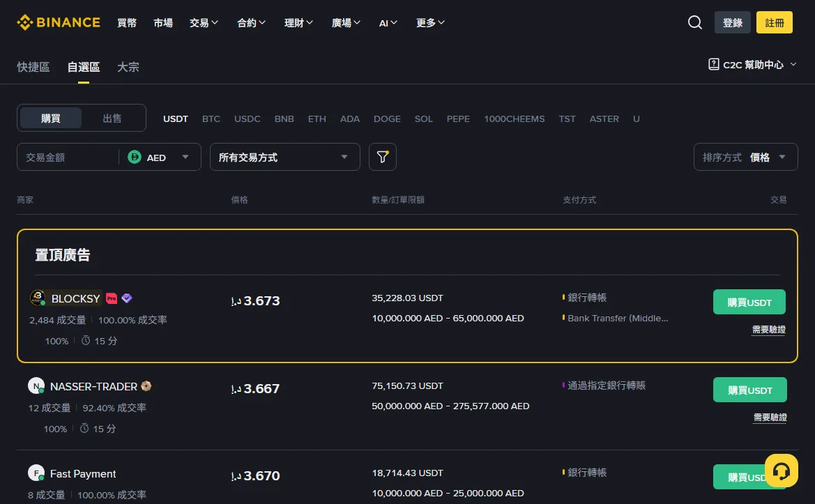Open the AED fiat currency dropdown

click(x=159, y=157)
